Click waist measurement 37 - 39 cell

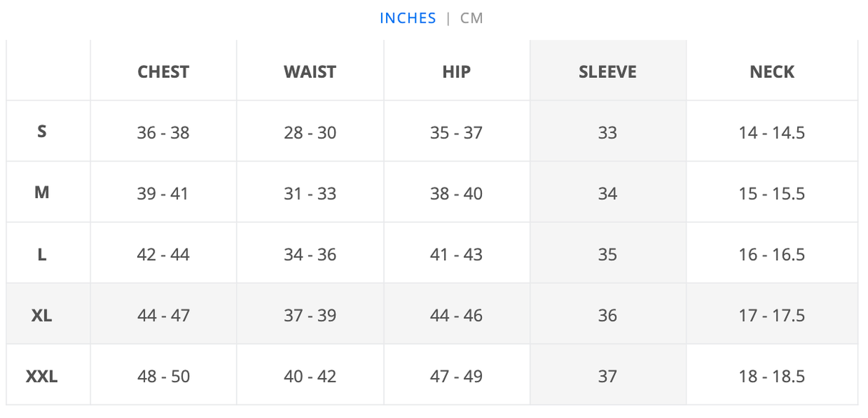[310, 315]
